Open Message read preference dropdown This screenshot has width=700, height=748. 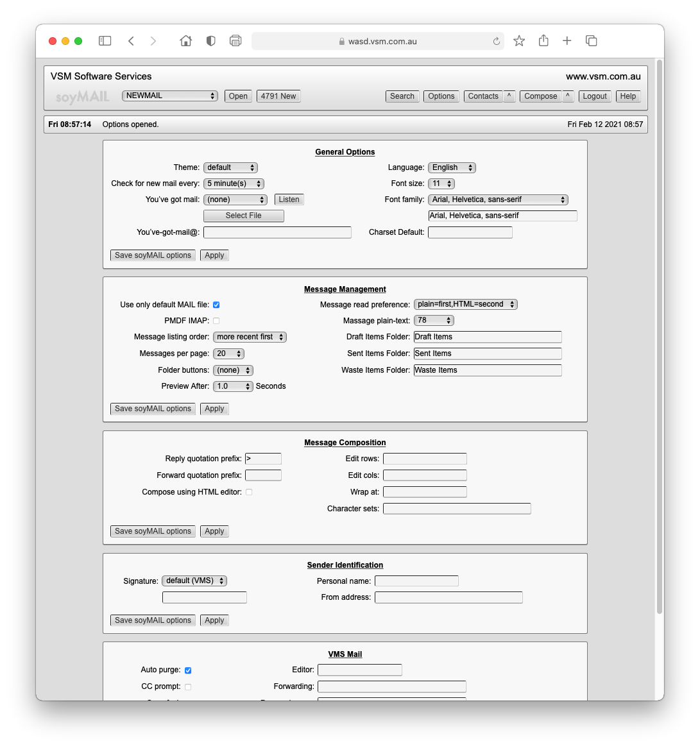pos(466,304)
